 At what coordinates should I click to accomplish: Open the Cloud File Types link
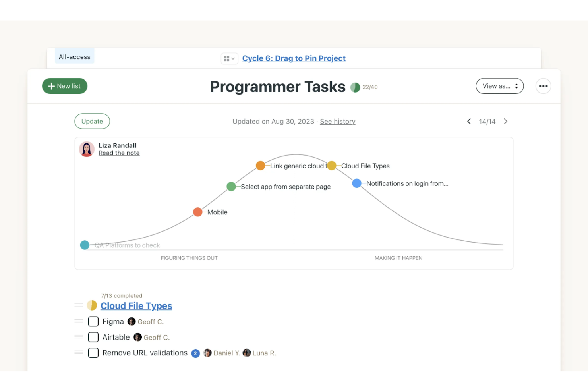point(136,305)
